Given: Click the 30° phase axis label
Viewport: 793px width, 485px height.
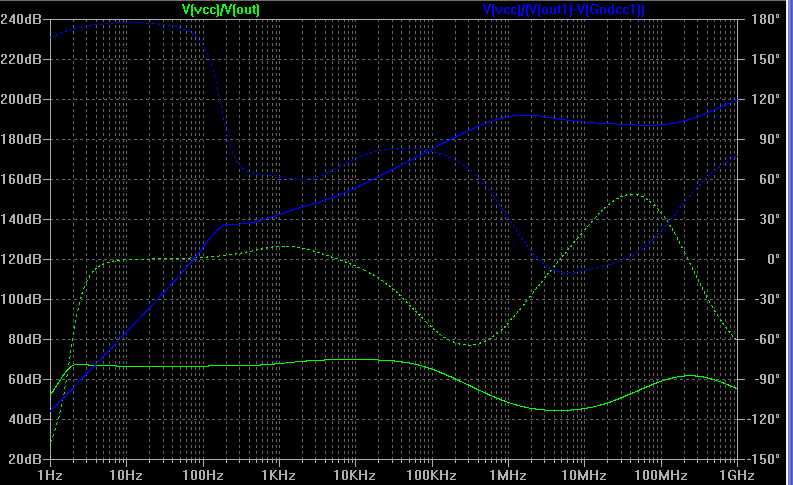Looking at the screenshot, I should click(x=769, y=219).
